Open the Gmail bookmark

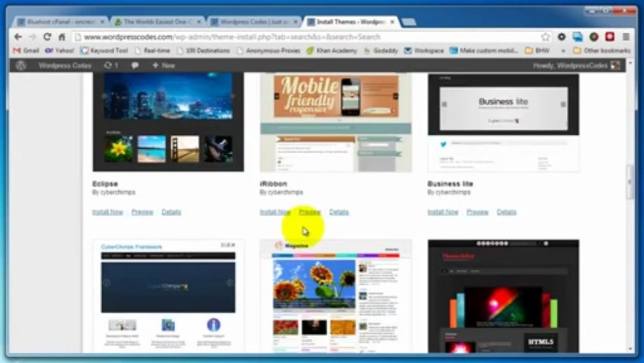pos(26,50)
